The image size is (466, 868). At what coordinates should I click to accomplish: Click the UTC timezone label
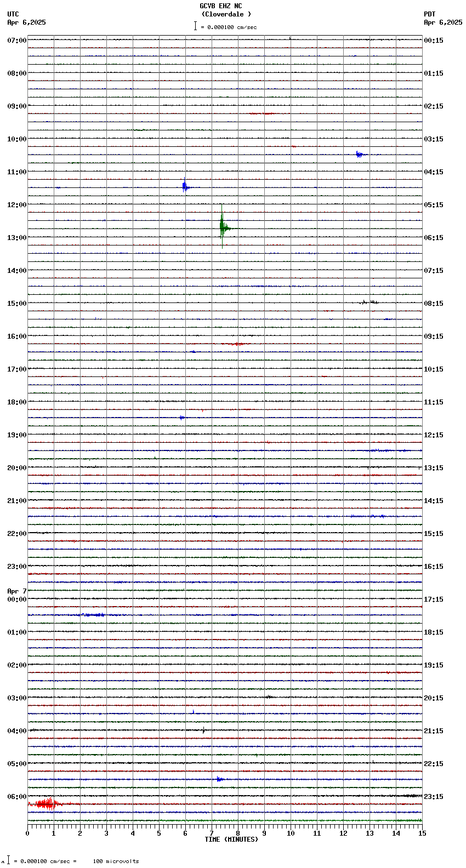click(x=13, y=14)
